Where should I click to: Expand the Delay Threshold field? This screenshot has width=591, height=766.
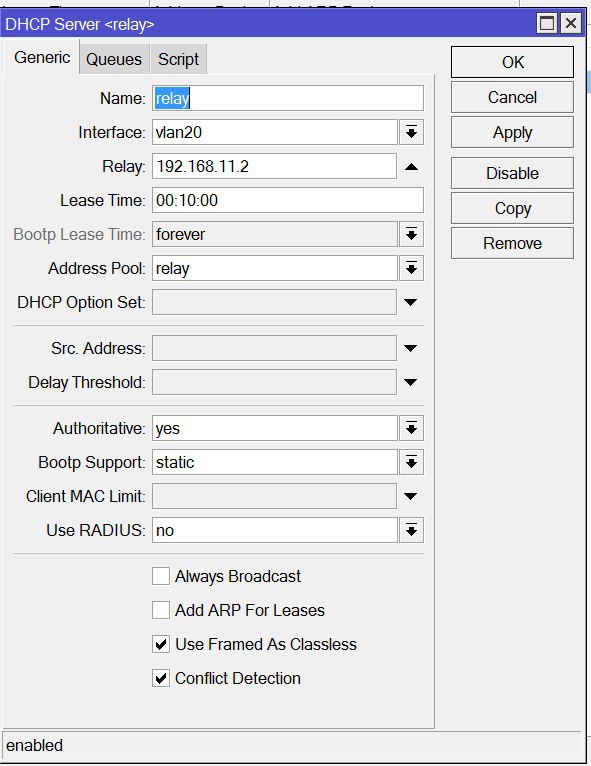coord(411,383)
